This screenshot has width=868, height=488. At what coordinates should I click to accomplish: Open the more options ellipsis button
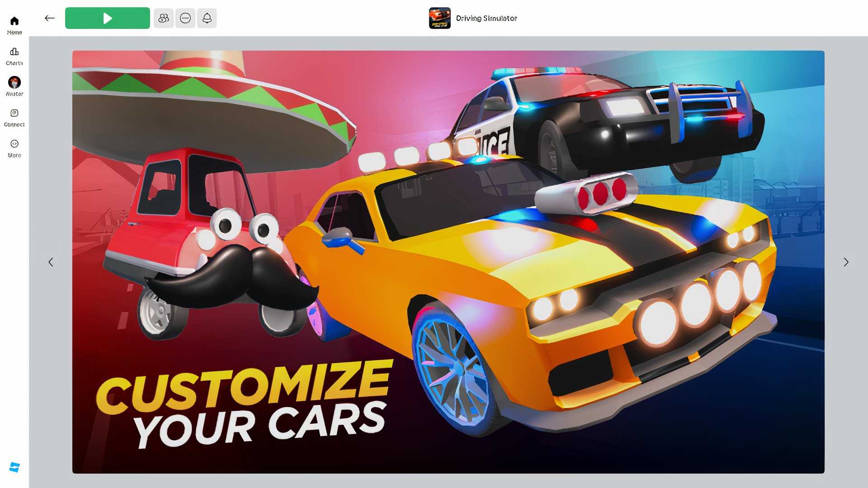185,18
